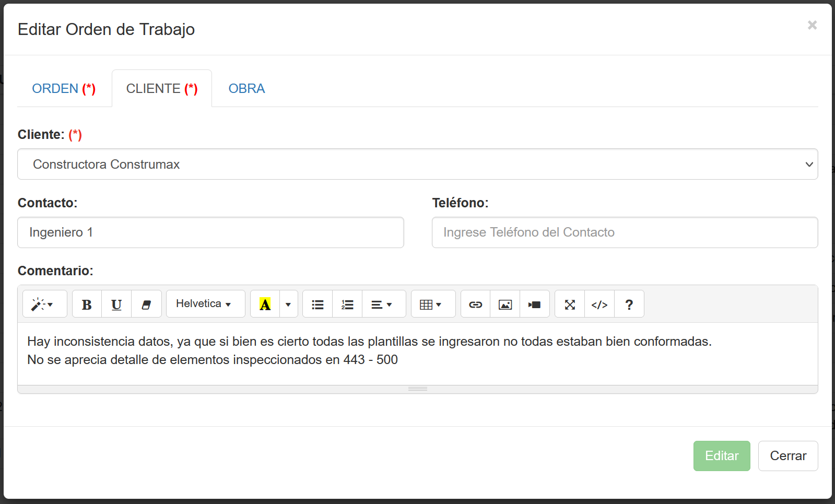Insert an ordered numbered list

pyautogui.click(x=347, y=304)
